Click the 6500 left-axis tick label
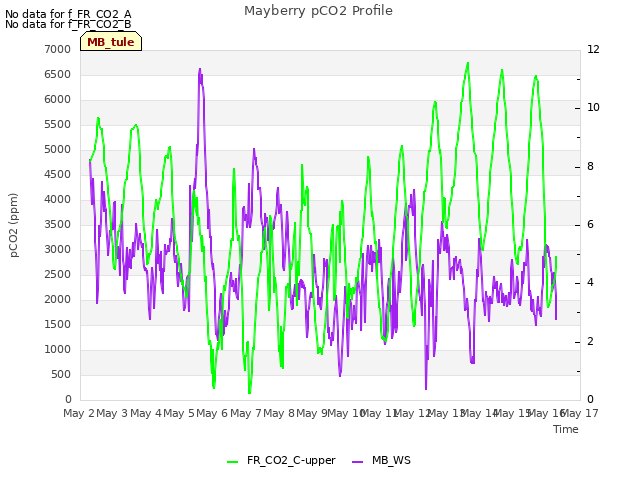Screen dimensions: 640x480 point(58,74)
